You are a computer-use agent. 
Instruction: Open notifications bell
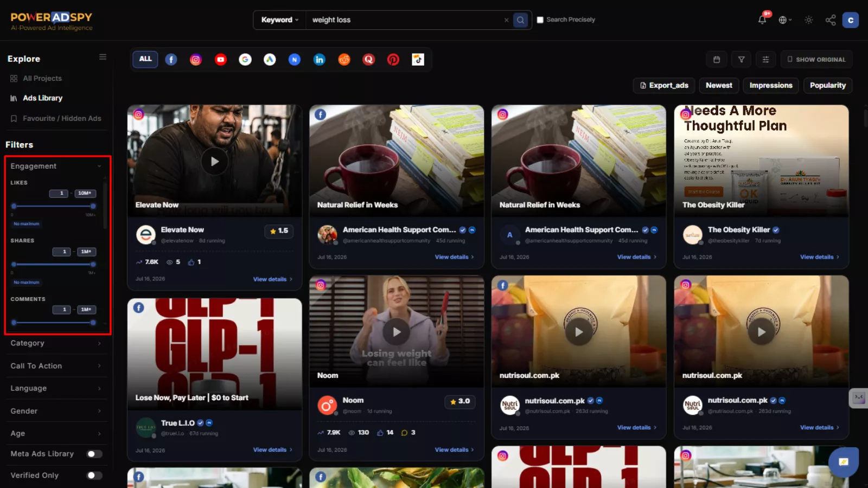click(762, 20)
